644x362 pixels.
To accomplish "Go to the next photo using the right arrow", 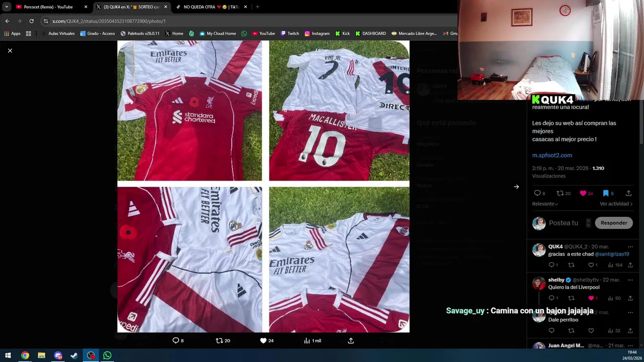I will [x=516, y=187].
